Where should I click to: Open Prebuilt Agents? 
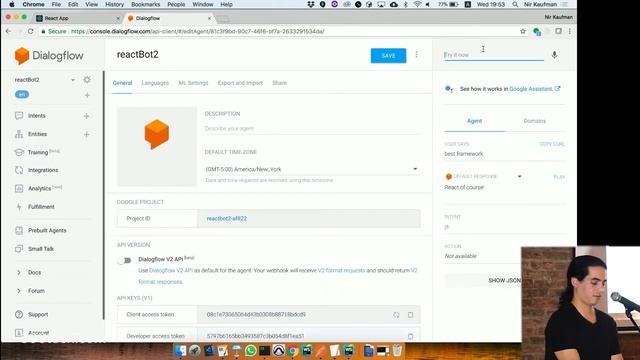47,231
